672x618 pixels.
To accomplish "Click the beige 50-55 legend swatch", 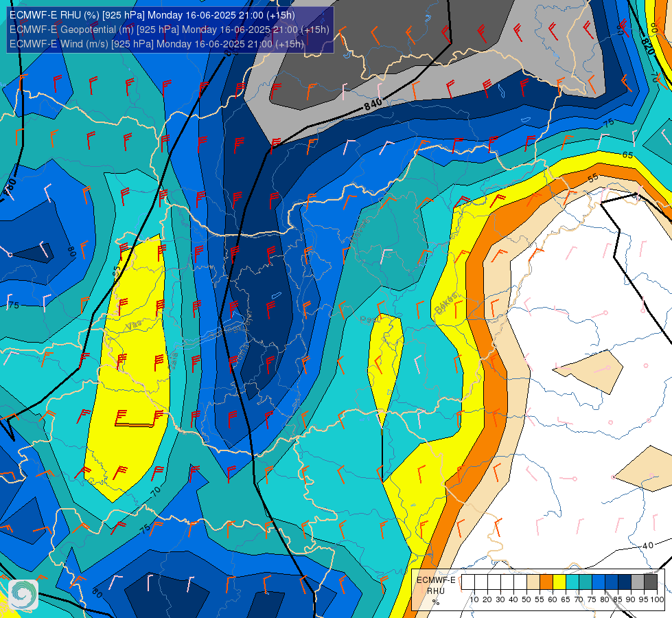I will [x=533, y=582].
